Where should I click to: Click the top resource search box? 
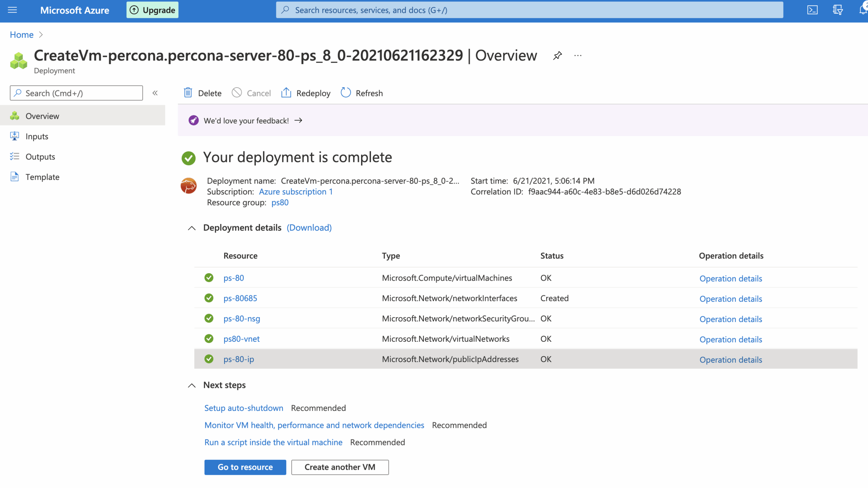click(529, 10)
